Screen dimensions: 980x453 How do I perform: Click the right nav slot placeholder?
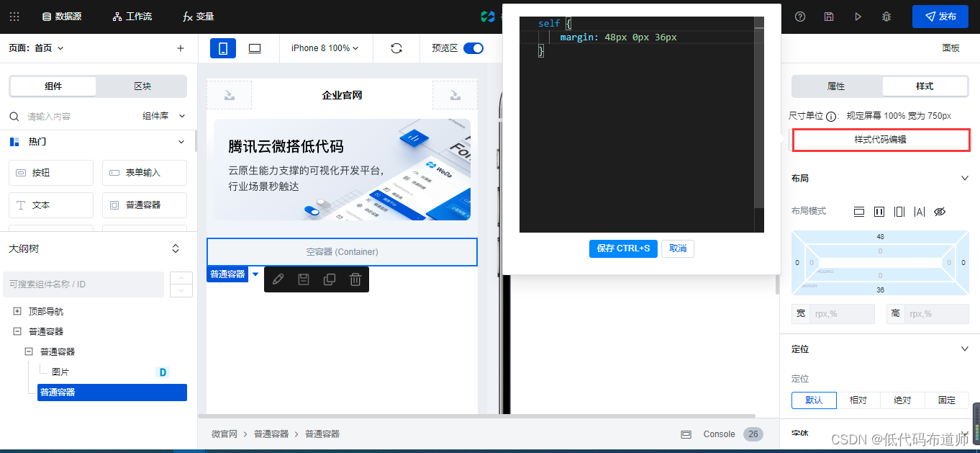[x=455, y=95]
